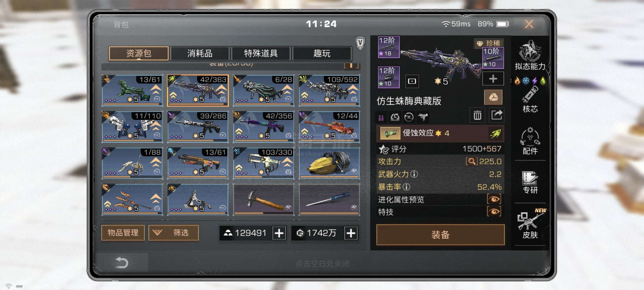Switch to the 消耗品 tab

(x=199, y=53)
